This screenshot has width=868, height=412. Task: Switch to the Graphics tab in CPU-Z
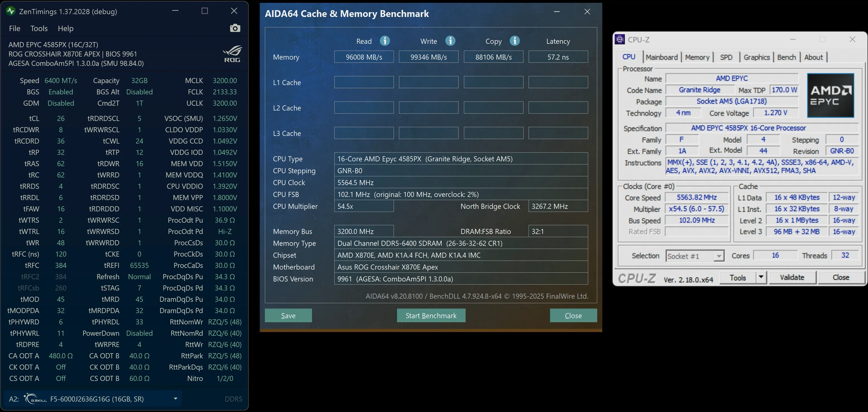756,57
